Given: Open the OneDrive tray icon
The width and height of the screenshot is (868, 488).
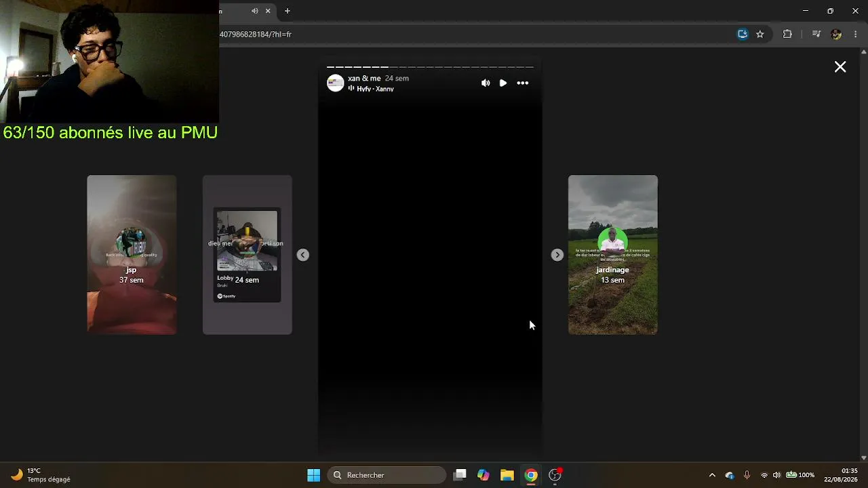Looking at the screenshot, I should (x=730, y=475).
